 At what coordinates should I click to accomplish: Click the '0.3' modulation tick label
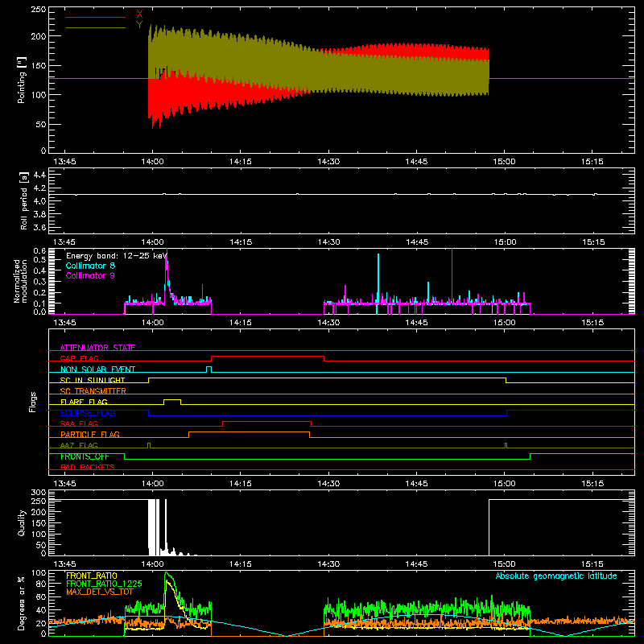pyautogui.click(x=39, y=281)
